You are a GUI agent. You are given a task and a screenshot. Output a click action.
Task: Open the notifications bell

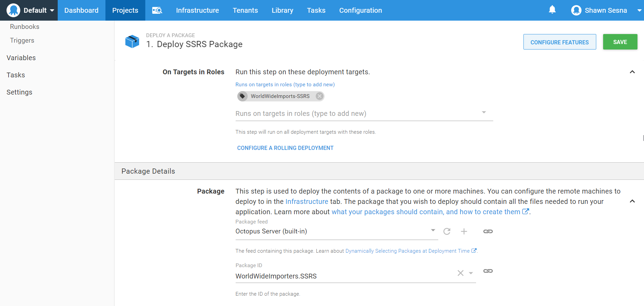552,10
